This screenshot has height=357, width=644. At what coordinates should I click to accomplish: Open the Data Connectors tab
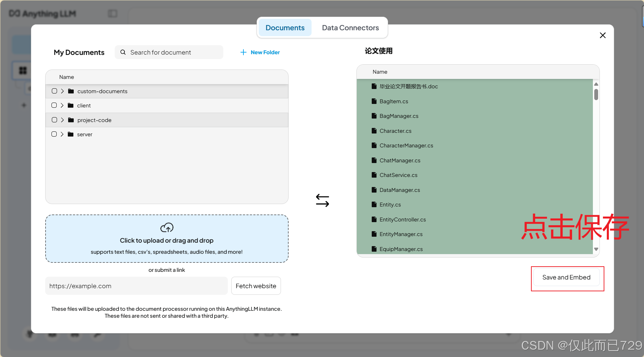350,28
